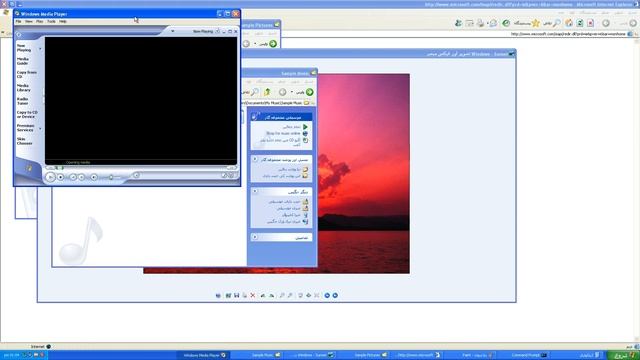Viewport: 640px width, 360px height.
Task: Open File menu in Windows Media Player
Action: coord(18,21)
